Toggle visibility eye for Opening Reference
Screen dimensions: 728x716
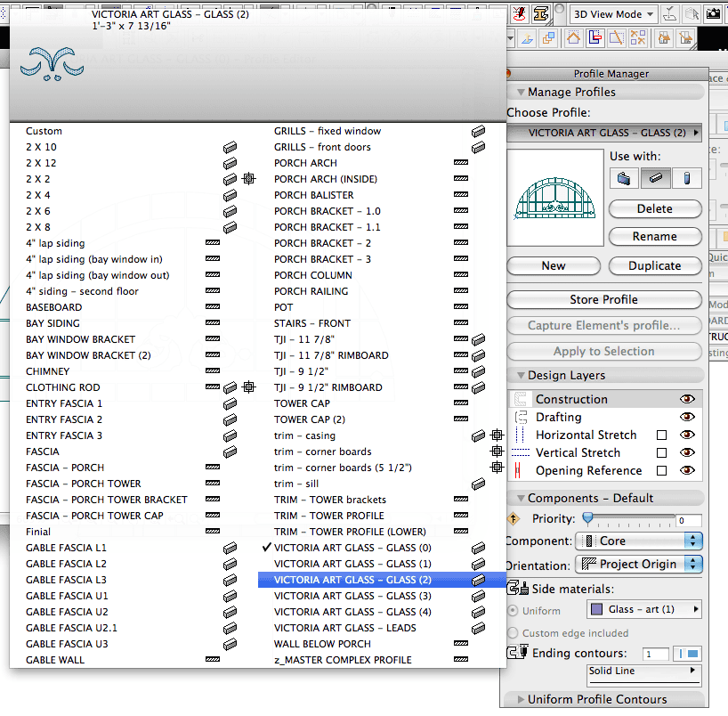point(687,470)
